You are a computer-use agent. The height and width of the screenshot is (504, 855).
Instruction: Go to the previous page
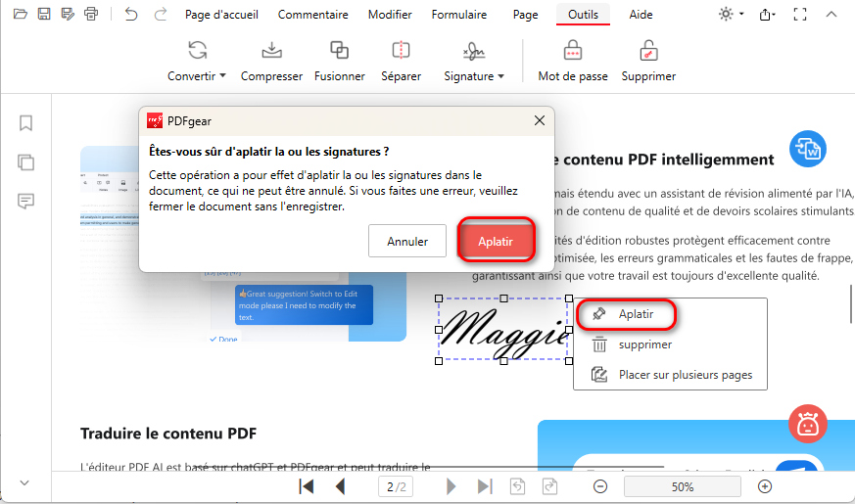[340, 486]
